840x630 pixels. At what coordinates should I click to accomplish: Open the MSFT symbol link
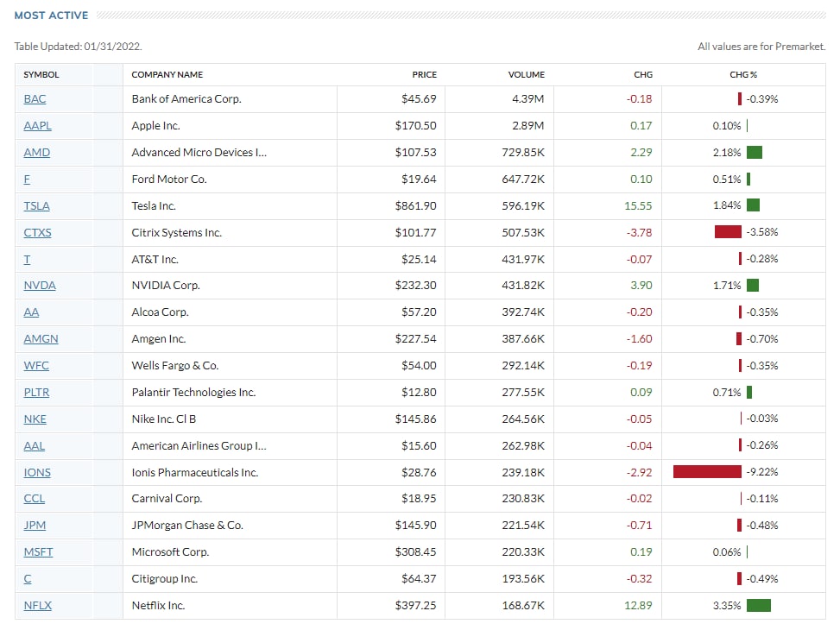click(38, 552)
